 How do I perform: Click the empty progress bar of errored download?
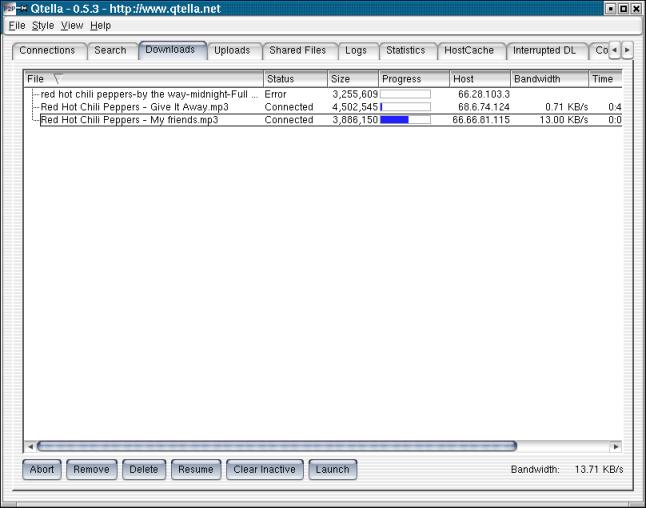(405, 94)
